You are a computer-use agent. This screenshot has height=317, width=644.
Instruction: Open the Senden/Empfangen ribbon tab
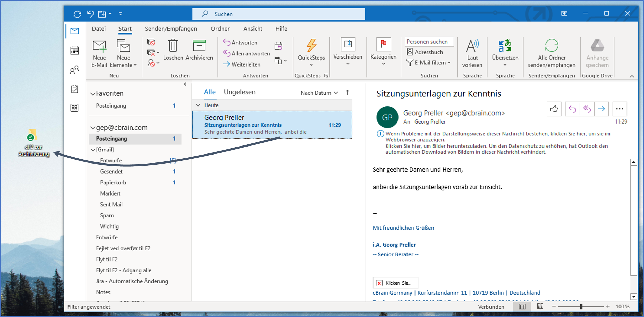(171, 29)
